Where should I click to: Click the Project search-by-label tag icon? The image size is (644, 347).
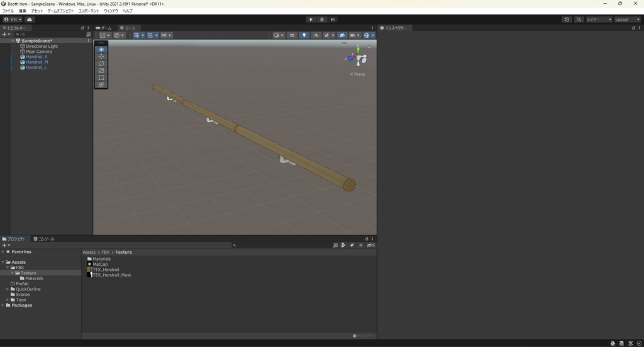click(x=352, y=245)
